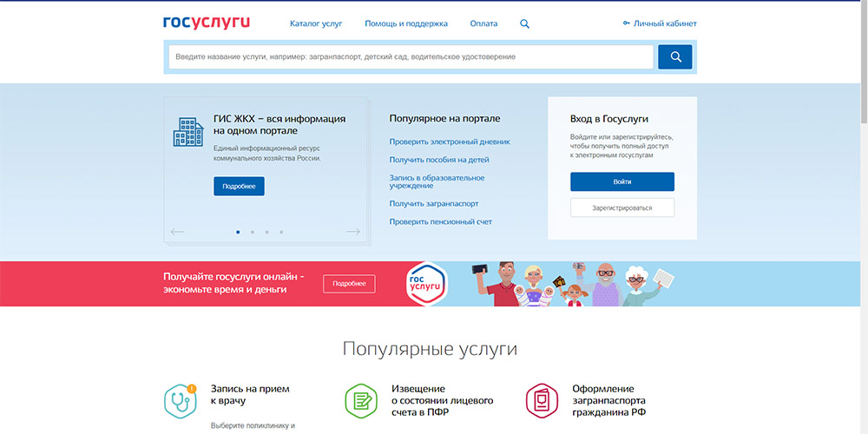Screen dimensions: 868x434
Task: Open search via header magnifier icon
Action: coord(524,23)
